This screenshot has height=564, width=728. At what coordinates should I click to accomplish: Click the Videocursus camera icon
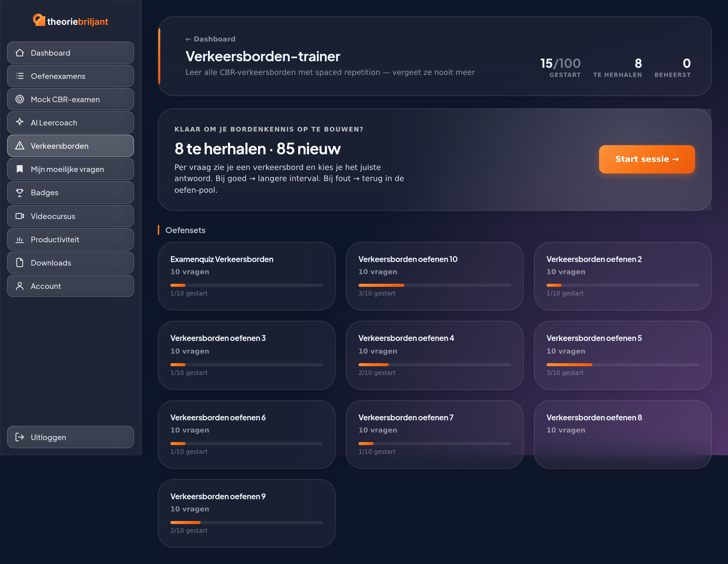(20, 216)
